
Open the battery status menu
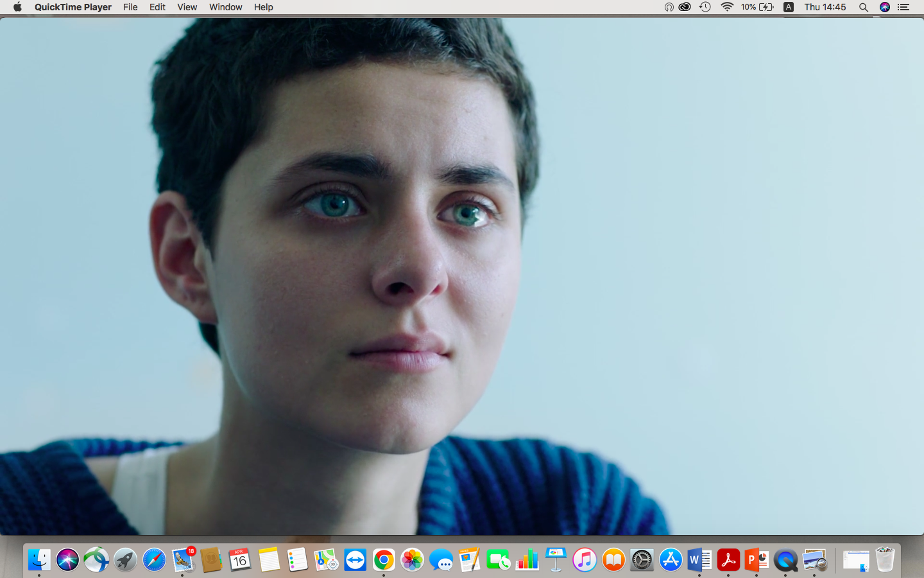pos(757,7)
